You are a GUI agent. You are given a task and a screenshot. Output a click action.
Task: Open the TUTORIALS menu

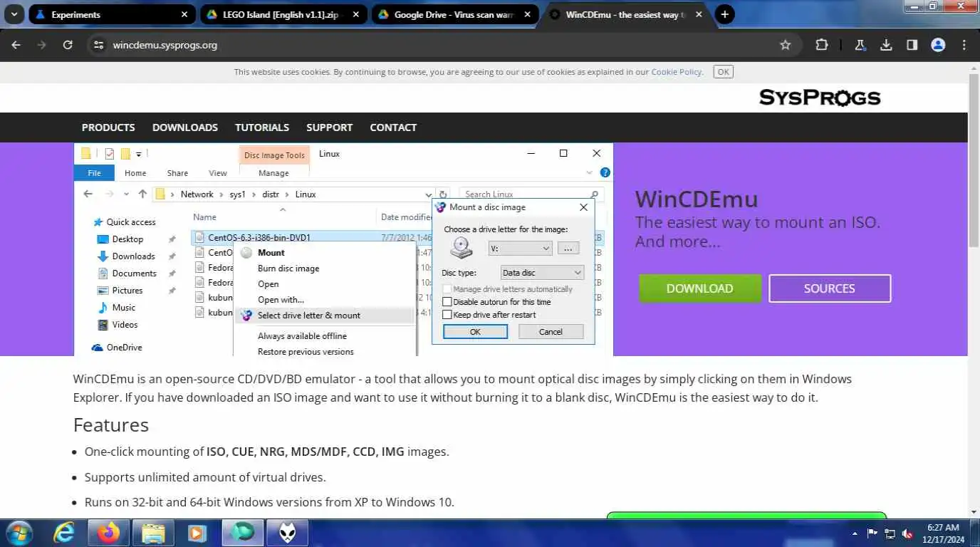pos(262,127)
